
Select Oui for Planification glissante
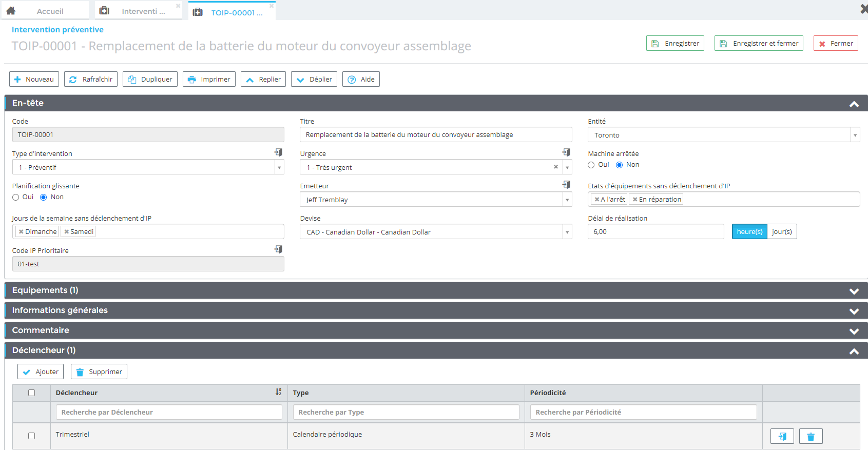tap(16, 198)
